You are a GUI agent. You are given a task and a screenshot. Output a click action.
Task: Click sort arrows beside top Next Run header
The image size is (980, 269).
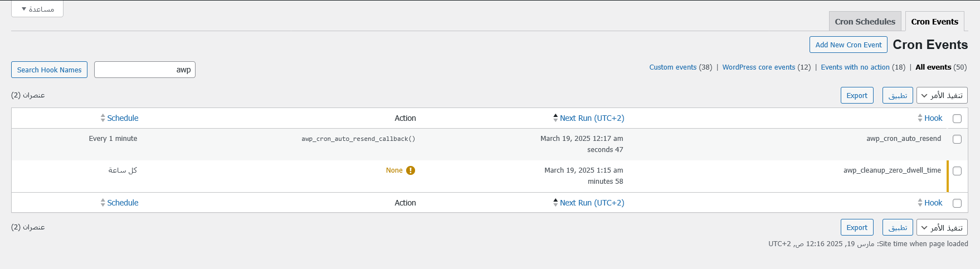point(555,118)
